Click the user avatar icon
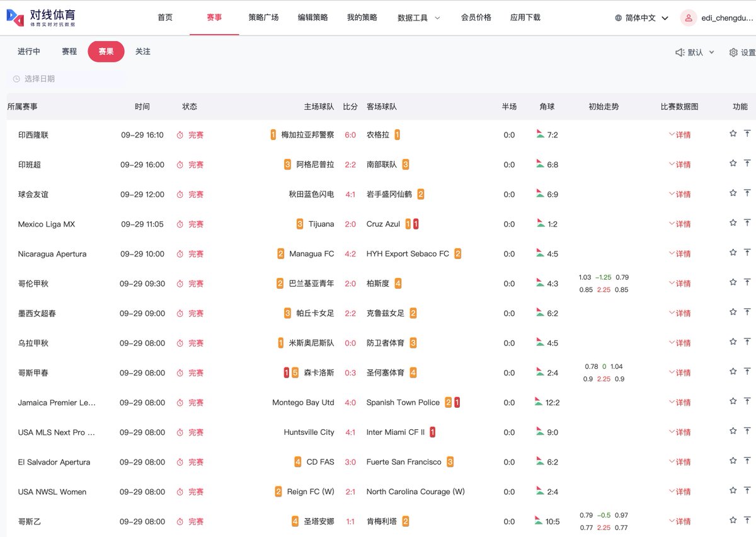Screen dimensions: 756x537 click(x=689, y=18)
